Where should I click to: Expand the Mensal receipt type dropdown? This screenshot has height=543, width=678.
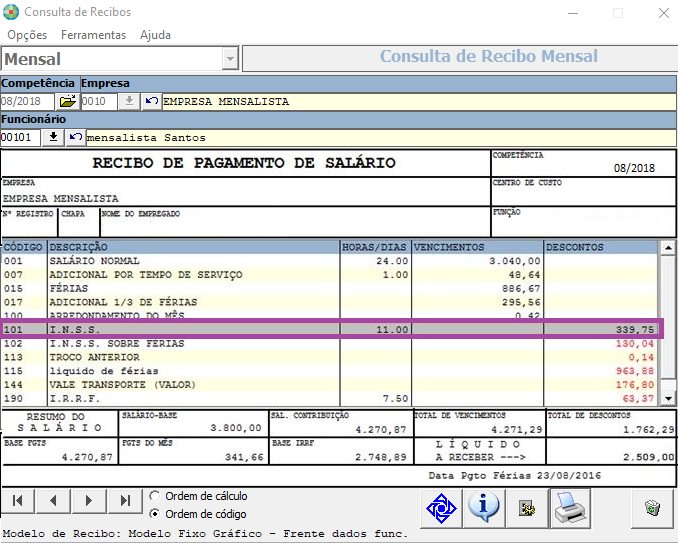tap(230, 58)
